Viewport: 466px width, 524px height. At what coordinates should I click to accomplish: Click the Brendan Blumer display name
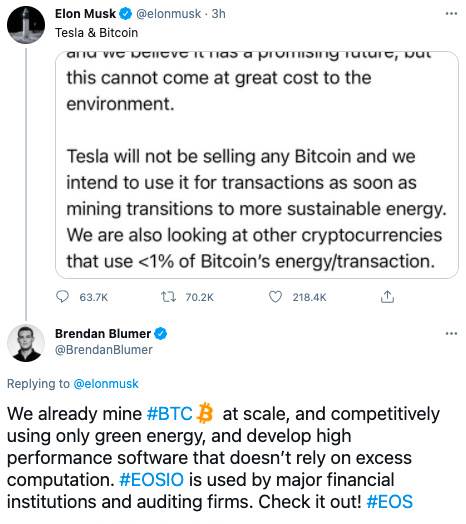click(x=103, y=333)
